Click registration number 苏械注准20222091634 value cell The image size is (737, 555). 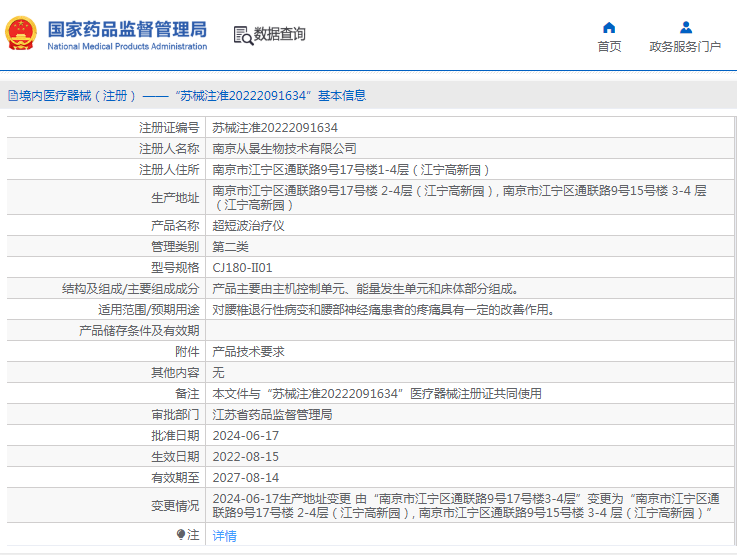coord(275,128)
